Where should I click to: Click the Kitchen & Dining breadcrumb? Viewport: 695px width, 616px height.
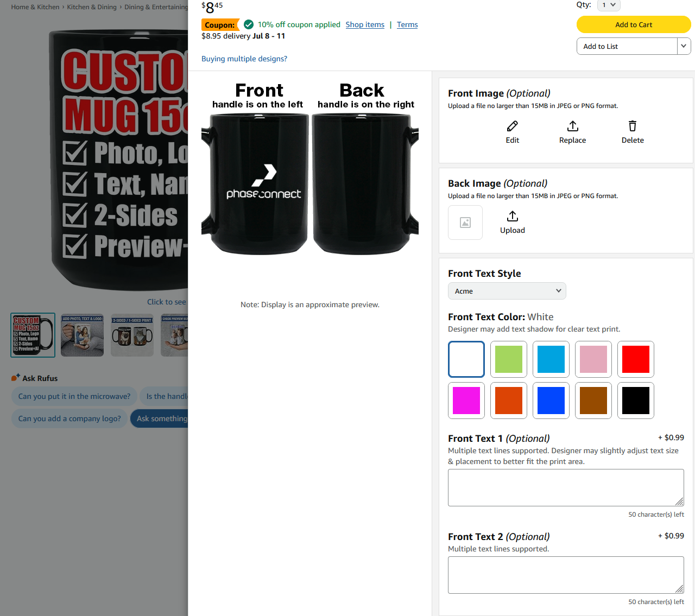pos(92,7)
